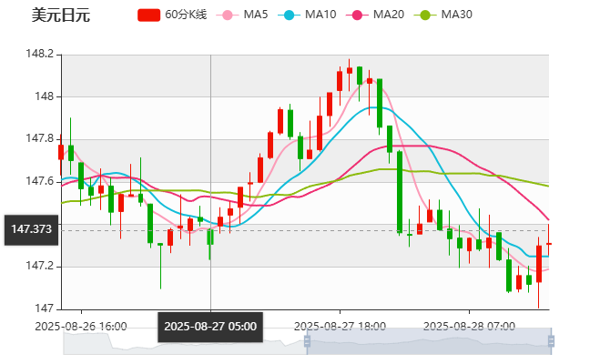Screen dimensions: 610x364
Task: Click the left handle of zoom slider
Action: click(x=304, y=341)
